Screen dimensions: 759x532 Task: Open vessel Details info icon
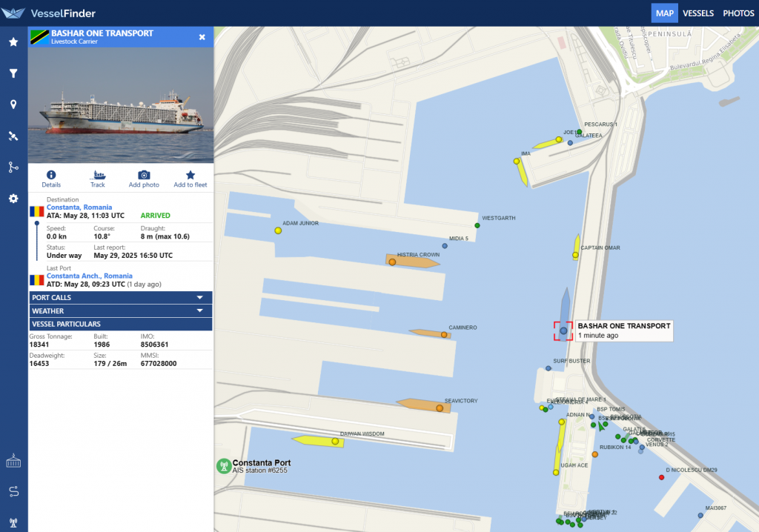[x=51, y=178]
